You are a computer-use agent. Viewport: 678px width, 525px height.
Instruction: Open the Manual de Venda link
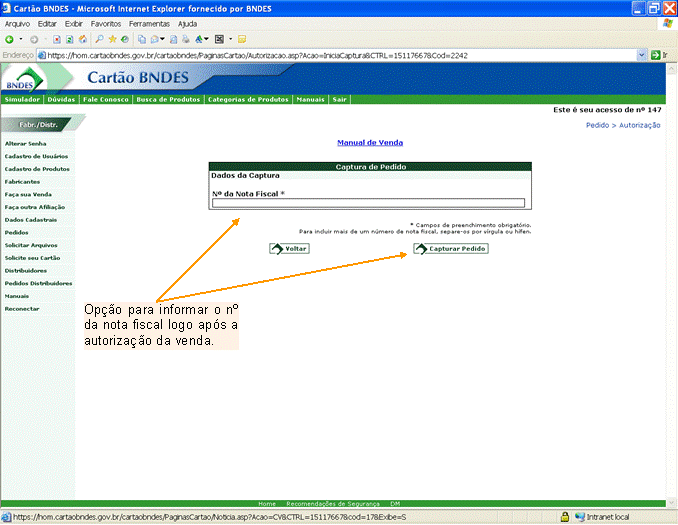[x=370, y=143]
